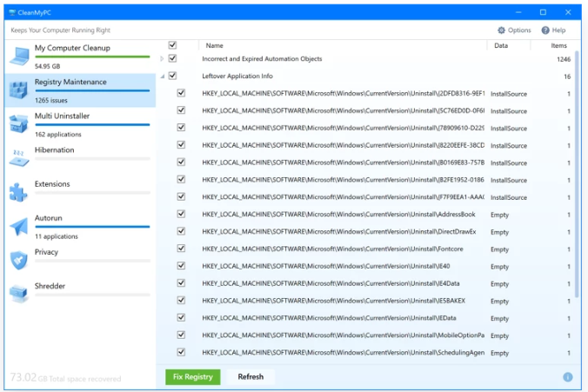Click the blue info icon at bottom right
The image size is (588, 392).
[568, 377]
